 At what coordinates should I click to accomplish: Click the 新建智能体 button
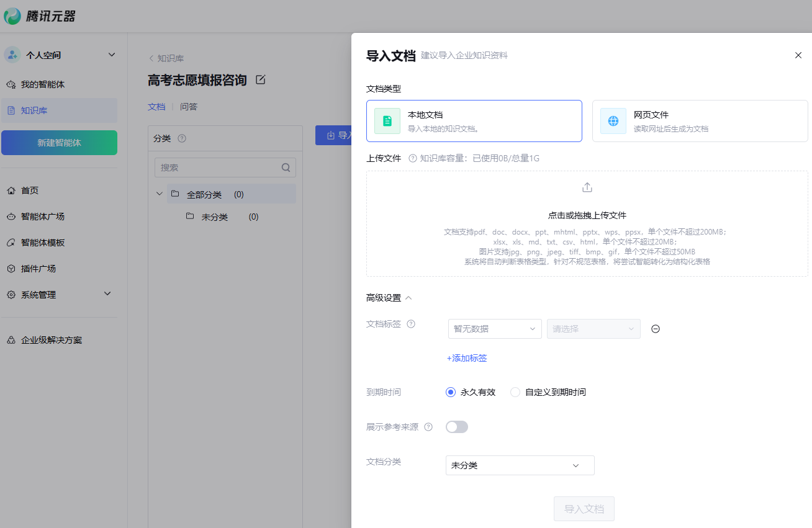pyautogui.click(x=59, y=143)
